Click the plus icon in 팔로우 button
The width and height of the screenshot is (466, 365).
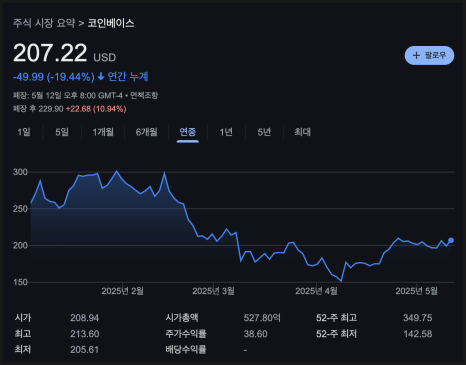pyautogui.click(x=416, y=55)
